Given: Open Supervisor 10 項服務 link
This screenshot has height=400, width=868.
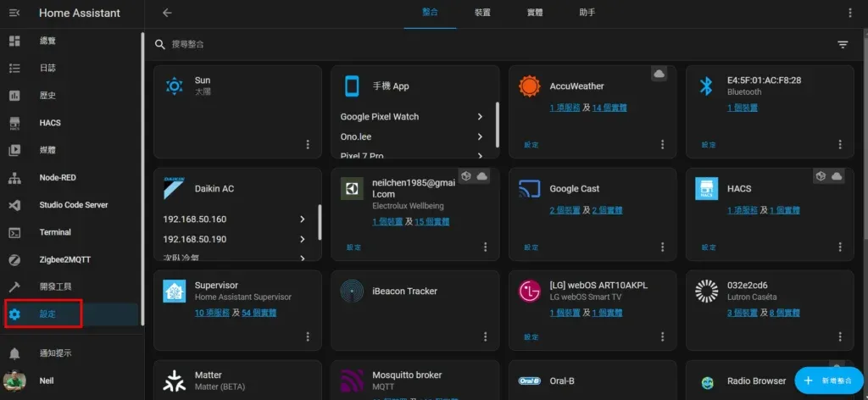Looking at the screenshot, I should 212,314.
